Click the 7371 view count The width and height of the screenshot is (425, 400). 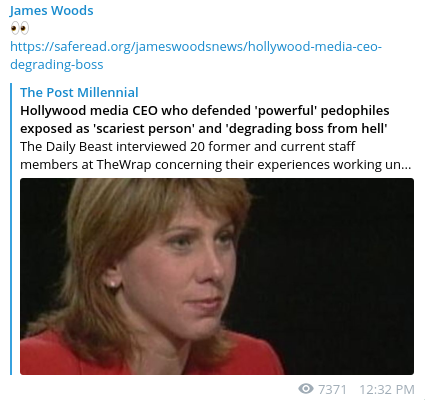click(x=332, y=389)
